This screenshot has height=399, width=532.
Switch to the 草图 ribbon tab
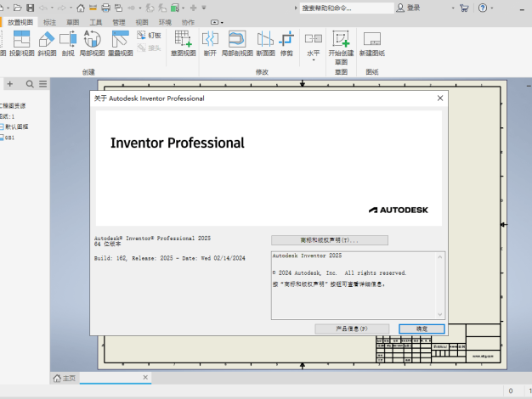click(x=72, y=22)
